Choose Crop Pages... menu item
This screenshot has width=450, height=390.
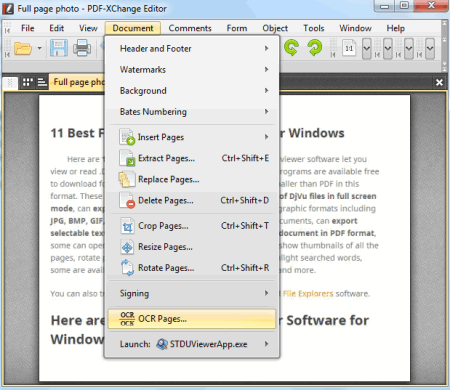[x=192, y=226]
